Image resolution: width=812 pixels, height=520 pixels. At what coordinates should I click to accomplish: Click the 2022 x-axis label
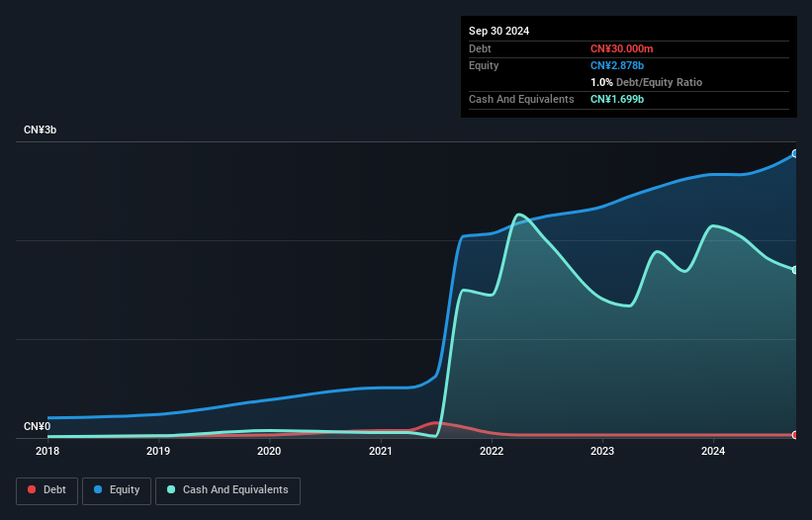492,451
